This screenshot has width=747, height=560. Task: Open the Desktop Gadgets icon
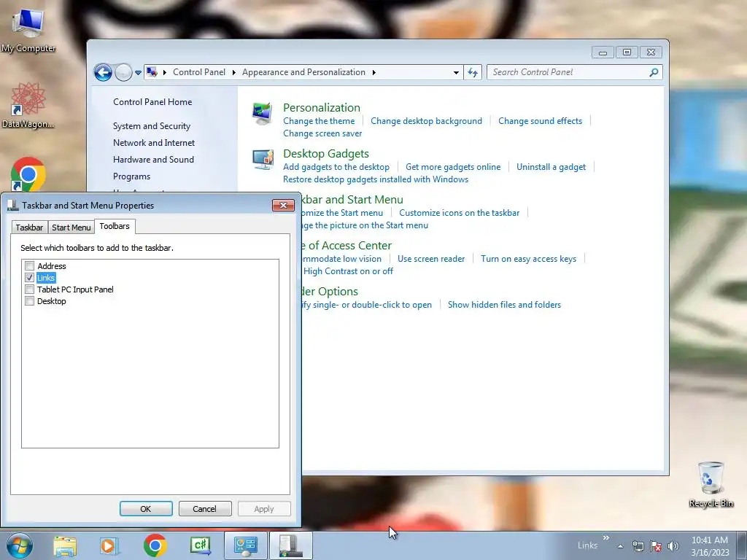pyautogui.click(x=263, y=159)
